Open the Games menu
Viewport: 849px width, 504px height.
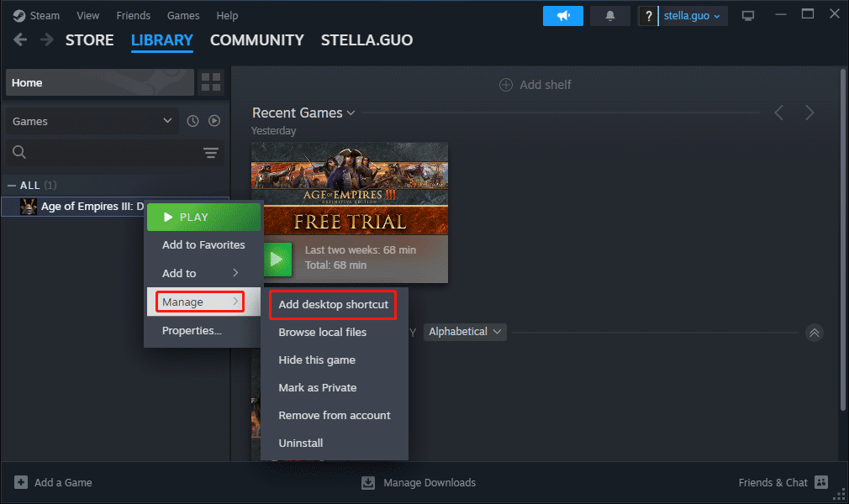(183, 16)
